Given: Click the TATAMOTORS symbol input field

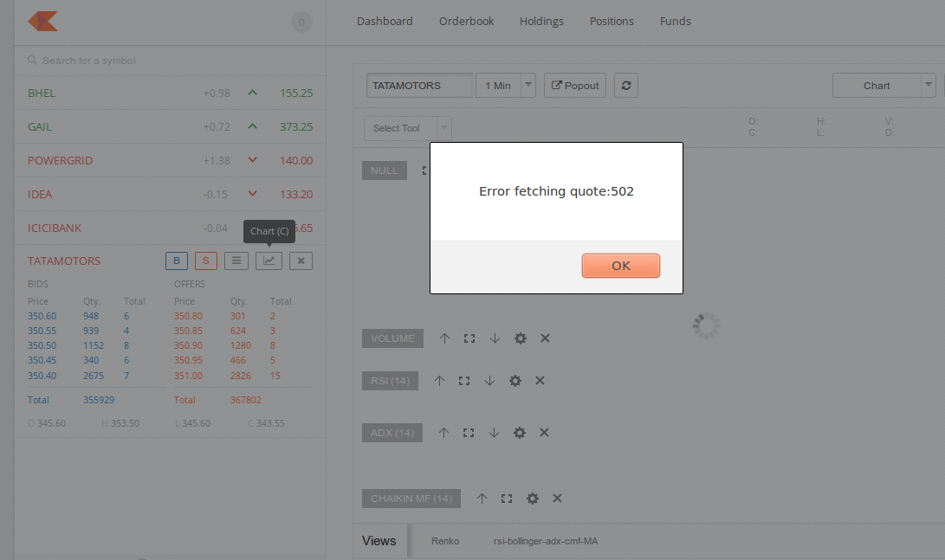Looking at the screenshot, I should pyautogui.click(x=419, y=86).
